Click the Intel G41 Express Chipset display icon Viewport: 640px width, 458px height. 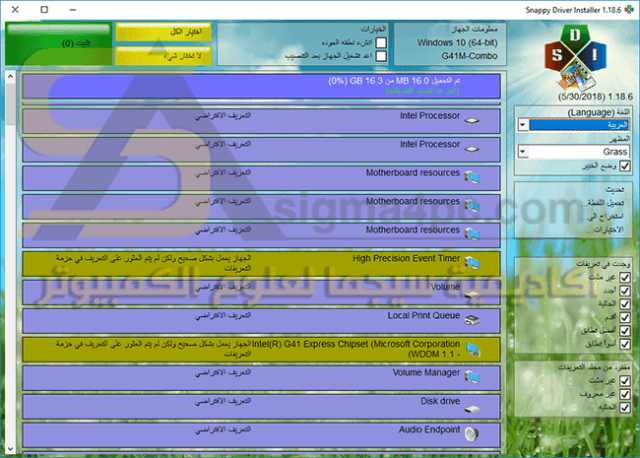pyautogui.click(x=473, y=349)
